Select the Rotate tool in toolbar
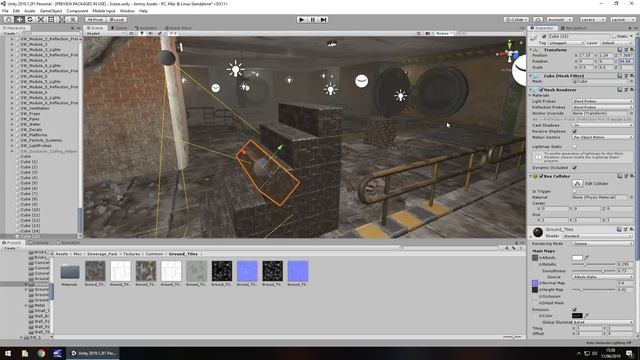The height and width of the screenshot is (360, 640). 30,19
